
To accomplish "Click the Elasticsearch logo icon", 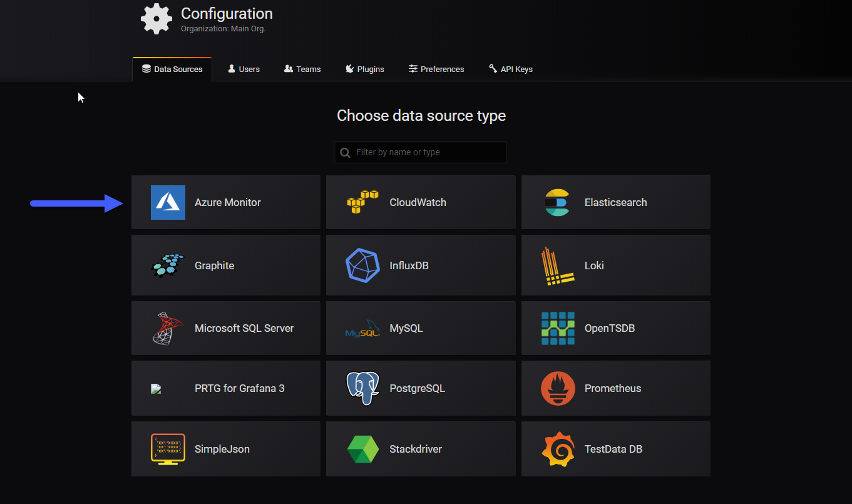I will (x=557, y=202).
